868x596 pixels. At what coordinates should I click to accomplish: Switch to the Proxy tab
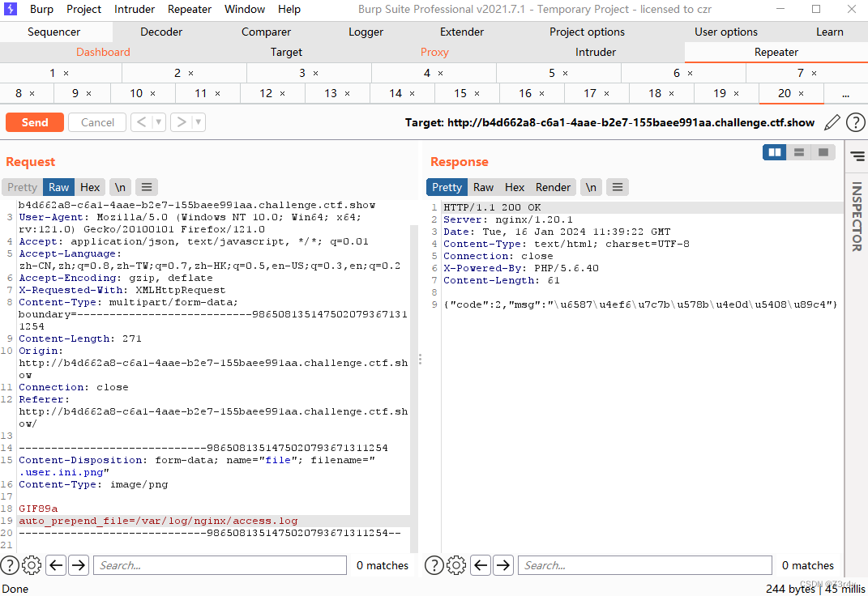[x=434, y=52]
